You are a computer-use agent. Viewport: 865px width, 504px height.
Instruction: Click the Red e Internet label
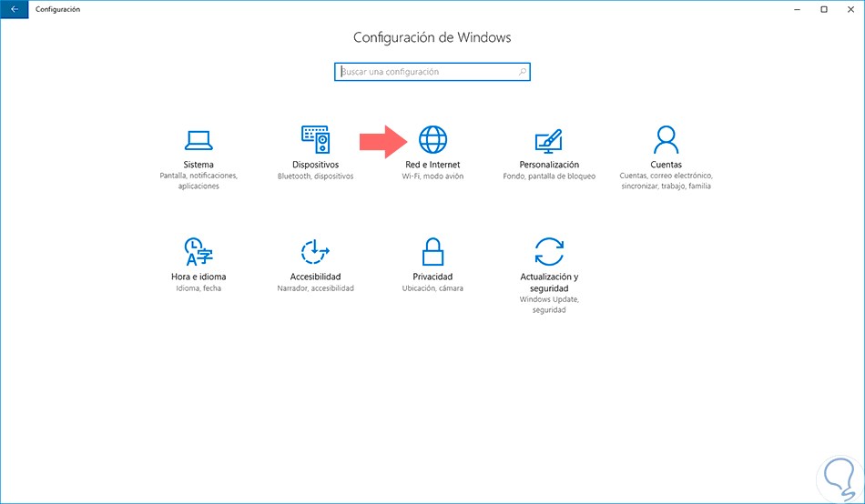tap(433, 165)
